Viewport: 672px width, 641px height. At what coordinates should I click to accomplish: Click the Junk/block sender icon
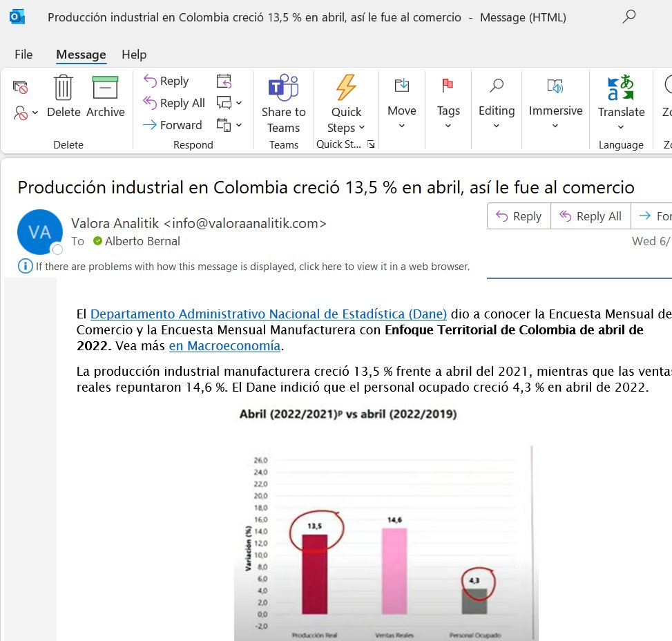[20, 113]
